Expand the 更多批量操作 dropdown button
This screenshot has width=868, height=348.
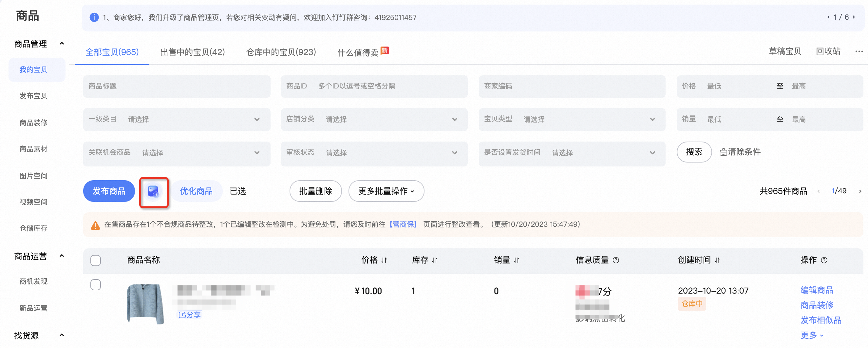(386, 191)
